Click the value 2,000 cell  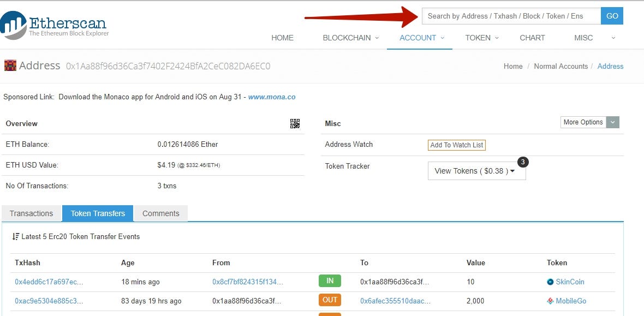click(x=476, y=301)
